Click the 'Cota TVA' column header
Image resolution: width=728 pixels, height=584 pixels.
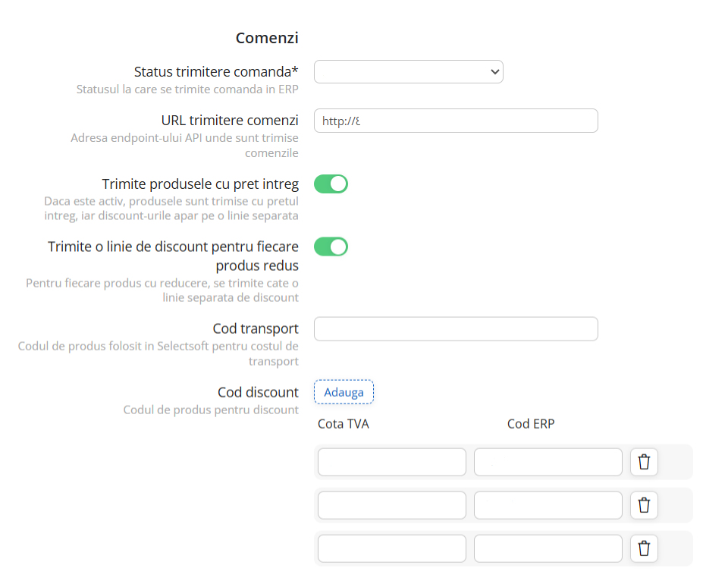click(344, 424)
